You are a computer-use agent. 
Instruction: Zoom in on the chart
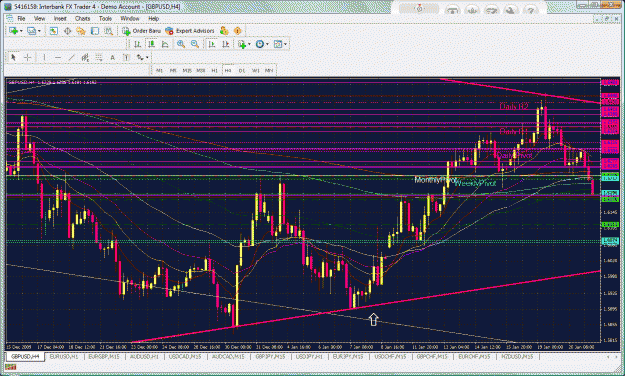click(x=181, y=44)
